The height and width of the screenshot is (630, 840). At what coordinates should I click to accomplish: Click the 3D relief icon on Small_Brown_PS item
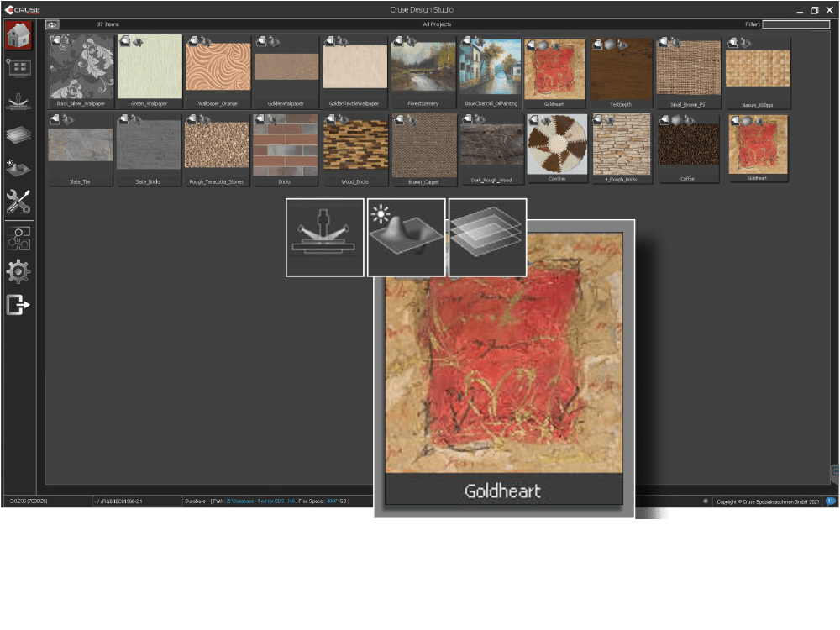pyautogui.click(x=676, y=42)
